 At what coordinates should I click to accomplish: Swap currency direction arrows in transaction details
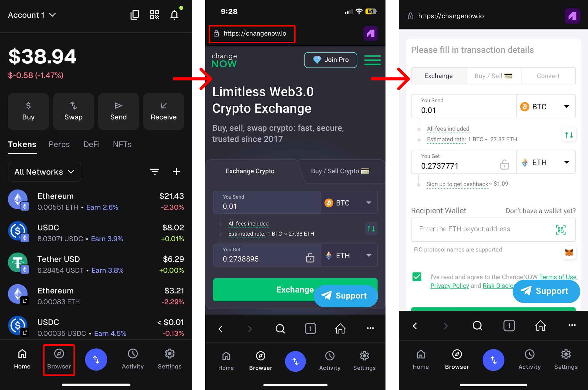point(569,135)
